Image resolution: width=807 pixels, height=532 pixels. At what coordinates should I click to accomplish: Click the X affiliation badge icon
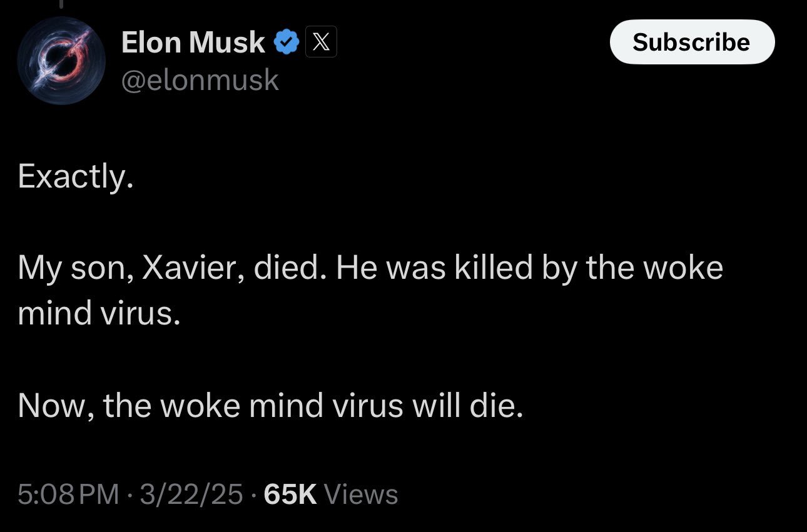click(x=321, y=43)
